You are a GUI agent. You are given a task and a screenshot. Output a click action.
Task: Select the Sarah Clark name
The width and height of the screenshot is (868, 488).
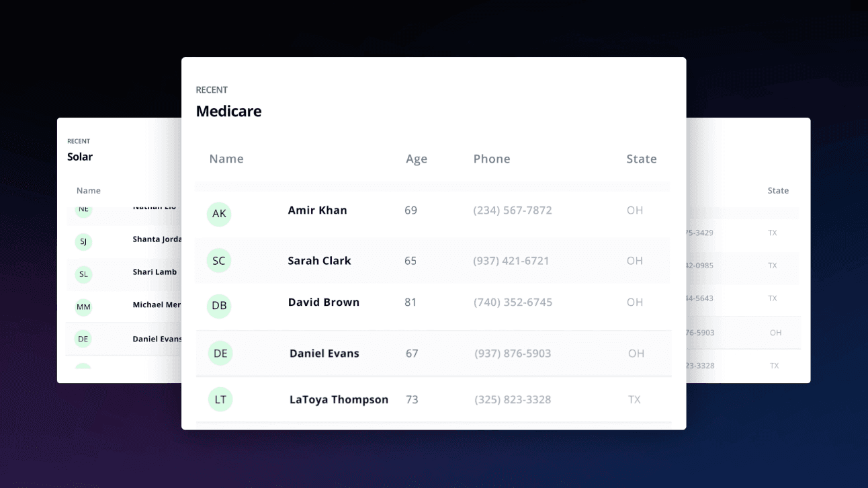tap(320, 261)
